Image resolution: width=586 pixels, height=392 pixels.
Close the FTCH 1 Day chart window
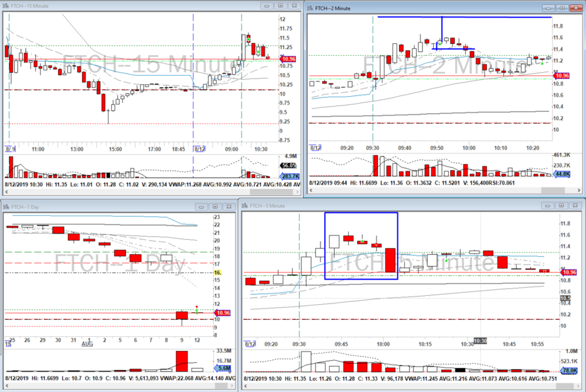(x=227, y=206)
